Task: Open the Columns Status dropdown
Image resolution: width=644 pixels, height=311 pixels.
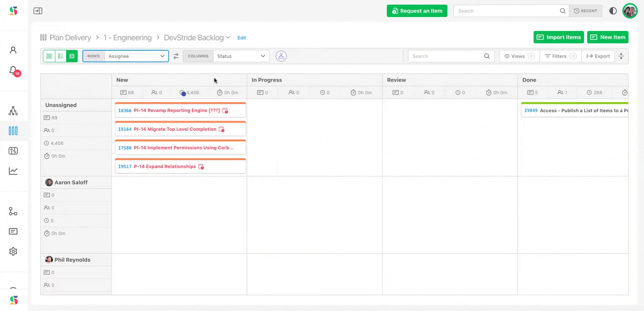Action: (241, 56)
